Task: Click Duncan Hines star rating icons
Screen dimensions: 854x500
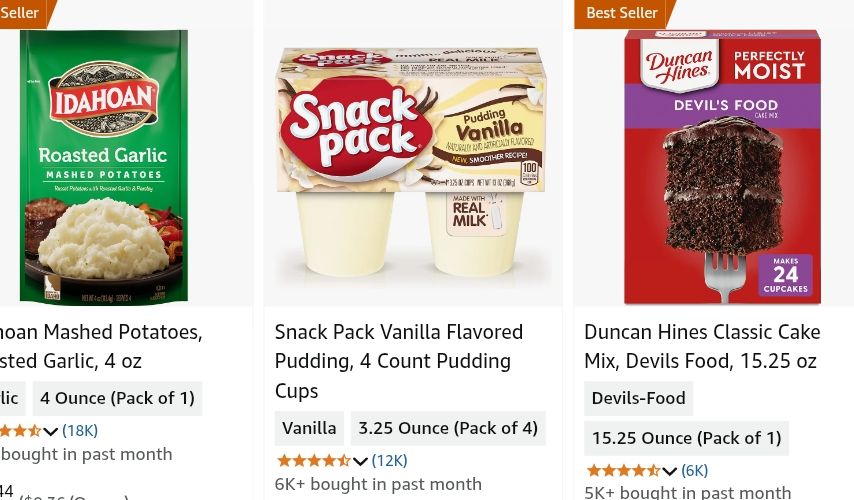Action: pos(623,471)
